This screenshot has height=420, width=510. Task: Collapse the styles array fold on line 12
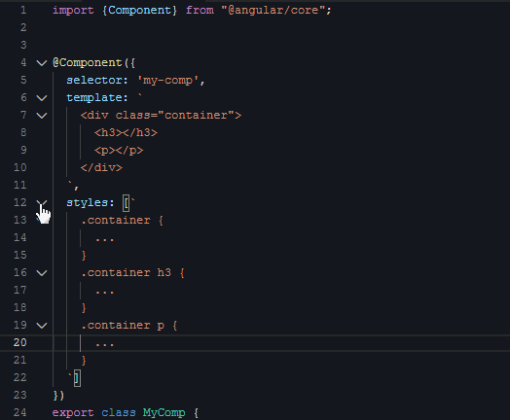point(42,203)
